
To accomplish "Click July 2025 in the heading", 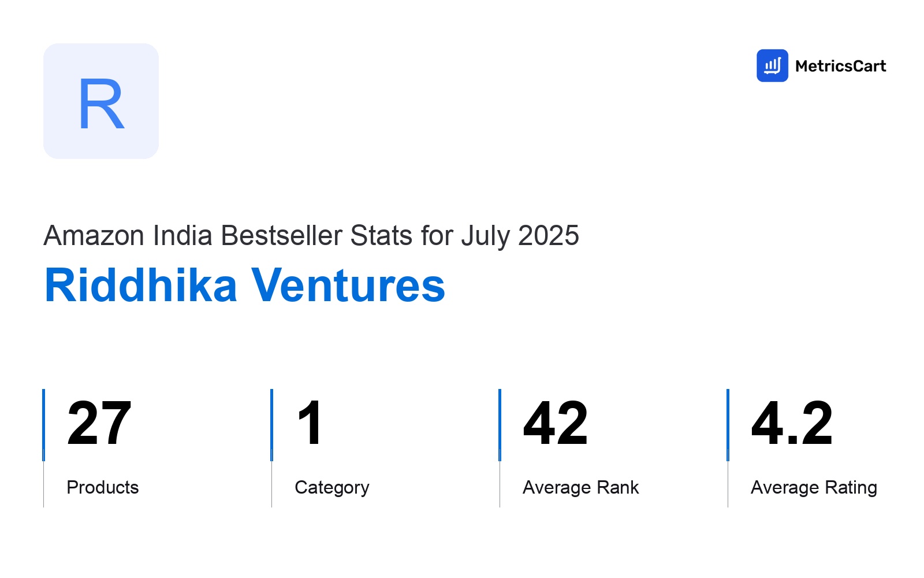I will pyautogui.click(x=520, y=236).
